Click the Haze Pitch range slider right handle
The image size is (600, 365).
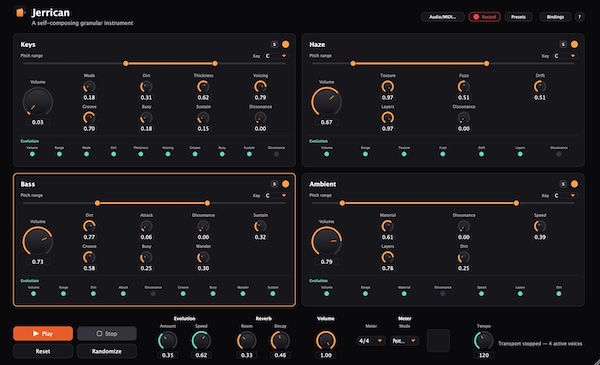pyautogui.click(x=486, y=64)
